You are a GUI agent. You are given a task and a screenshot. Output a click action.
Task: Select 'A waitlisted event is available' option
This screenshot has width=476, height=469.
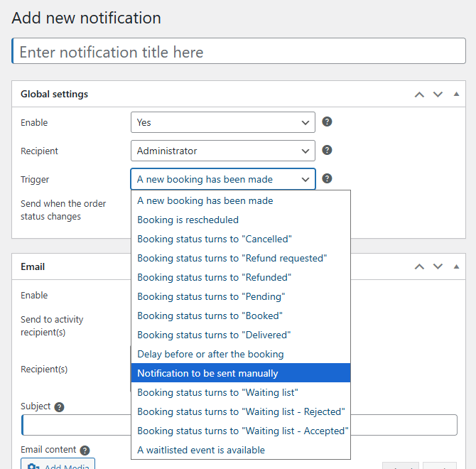[241, 450]
